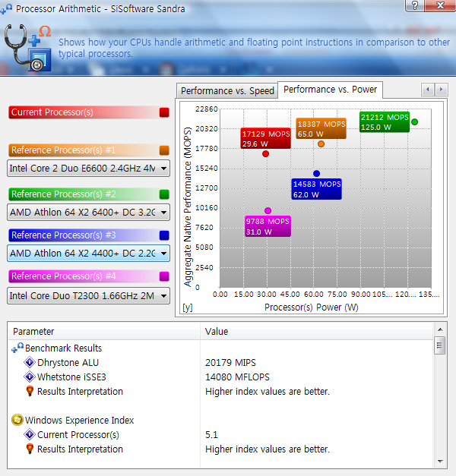This screenshot has height=476, width=456.
Task: Click the results list scrollbar thumb
Action: tap(440, 345)
